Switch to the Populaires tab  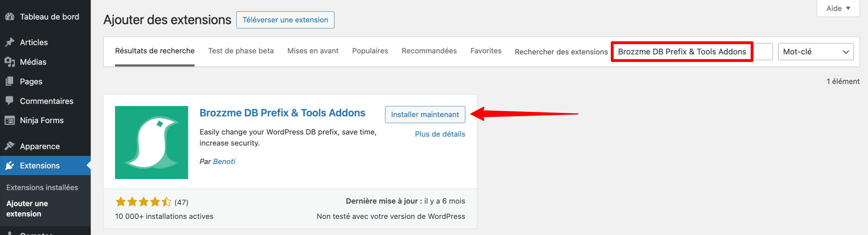click(x=370, y=51)
